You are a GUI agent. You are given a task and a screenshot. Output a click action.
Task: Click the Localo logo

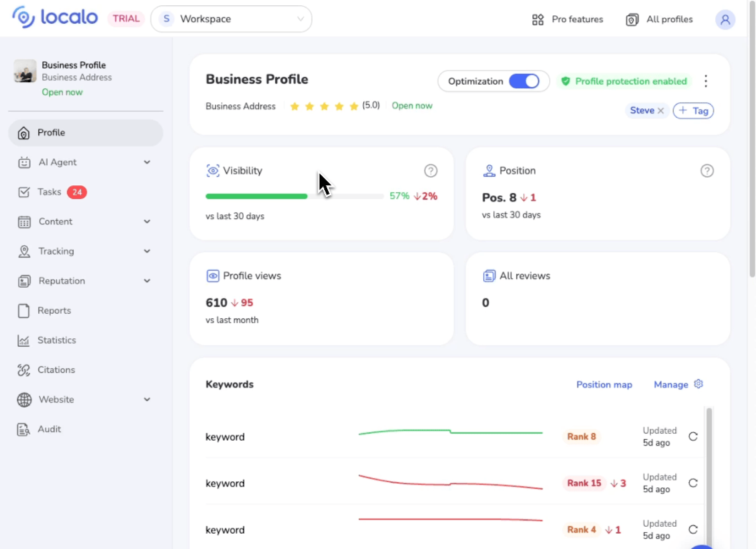(x=55, y=18)
